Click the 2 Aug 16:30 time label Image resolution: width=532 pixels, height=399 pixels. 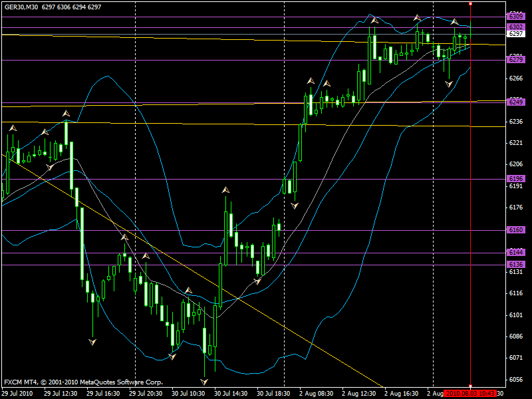pos(402,394)
